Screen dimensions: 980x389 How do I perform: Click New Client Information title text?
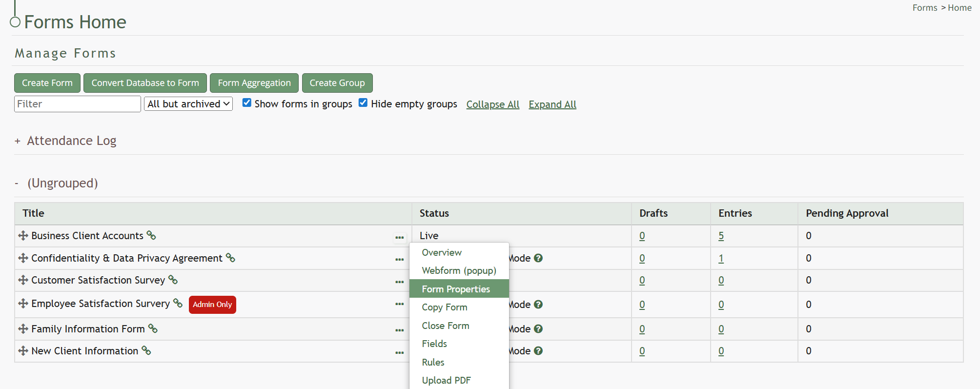84,351
